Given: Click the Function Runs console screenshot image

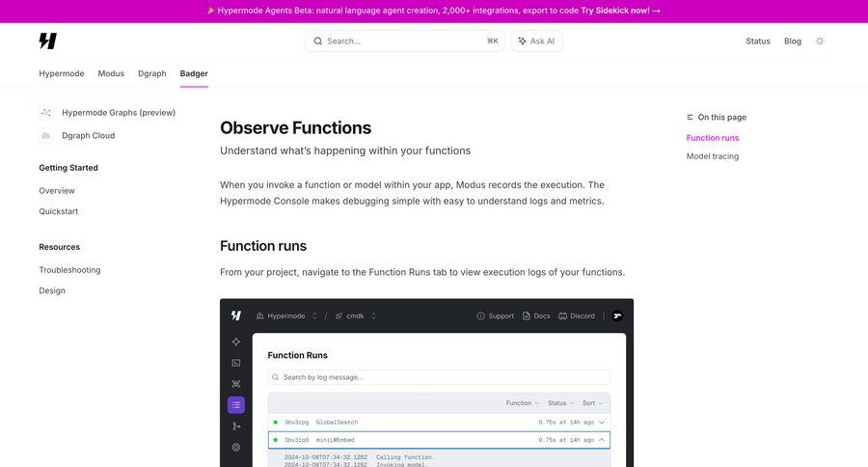Looking at the screenshot, I should pos(427,383).
